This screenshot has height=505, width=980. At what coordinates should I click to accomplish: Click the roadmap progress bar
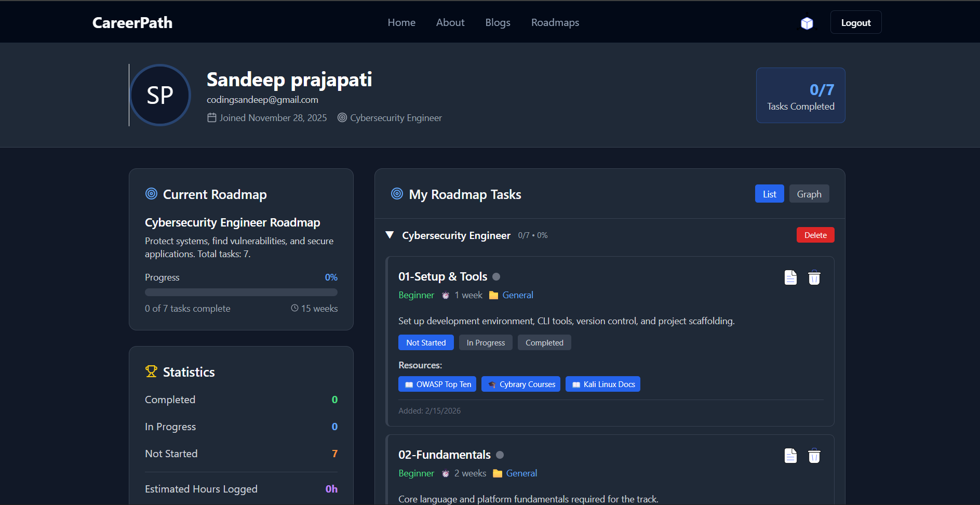(241, 292)
